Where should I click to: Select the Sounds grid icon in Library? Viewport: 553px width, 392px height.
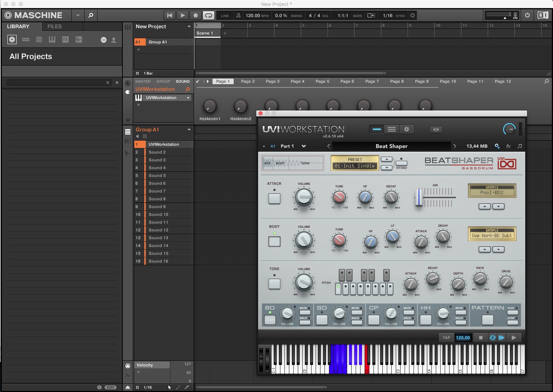pyautogui.click(x=39, y=40)
